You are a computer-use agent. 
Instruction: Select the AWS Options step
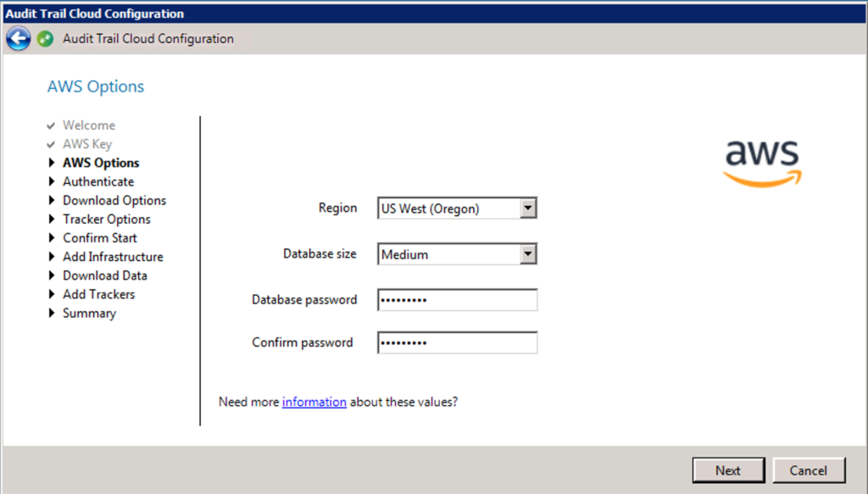coord(101,163)
